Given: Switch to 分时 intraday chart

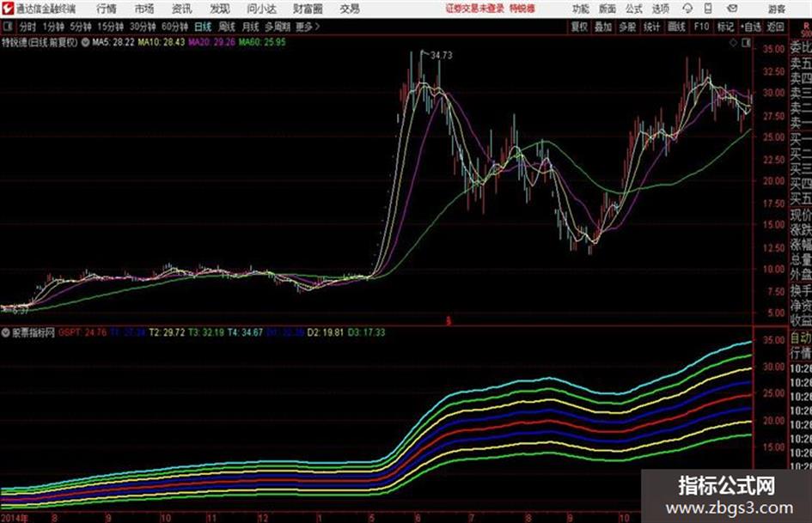Looking at the screenshot, I should (28, 27).
